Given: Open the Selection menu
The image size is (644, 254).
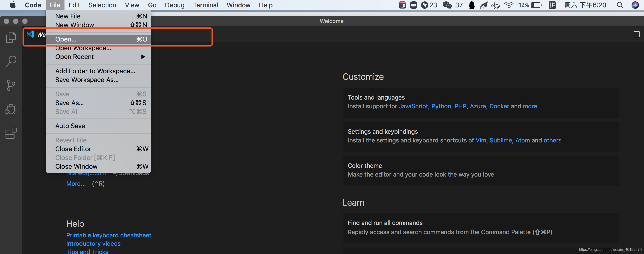Looking at the screenshot, I should point(102,5).
